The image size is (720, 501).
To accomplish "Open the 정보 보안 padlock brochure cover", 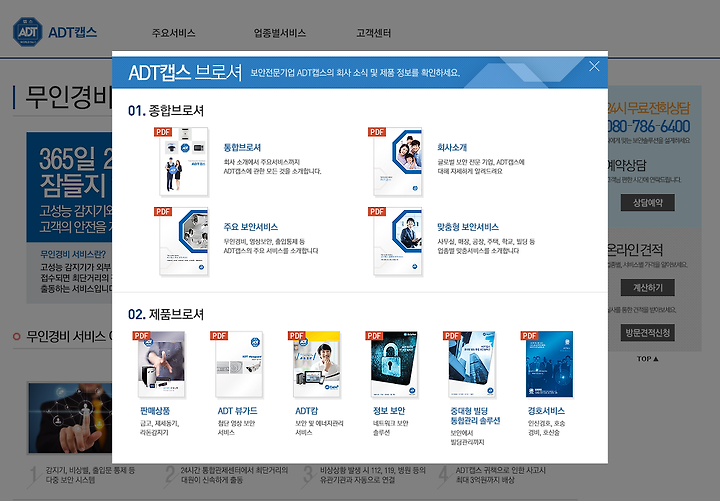I will [x=394, y=364].
